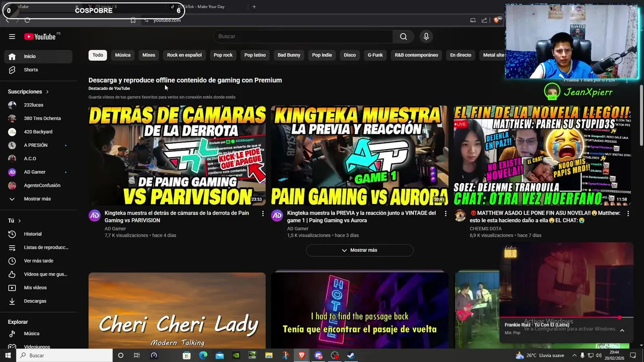Open Vídeos que me gustan
Screen dimensions: 644x362
(38, 274)
